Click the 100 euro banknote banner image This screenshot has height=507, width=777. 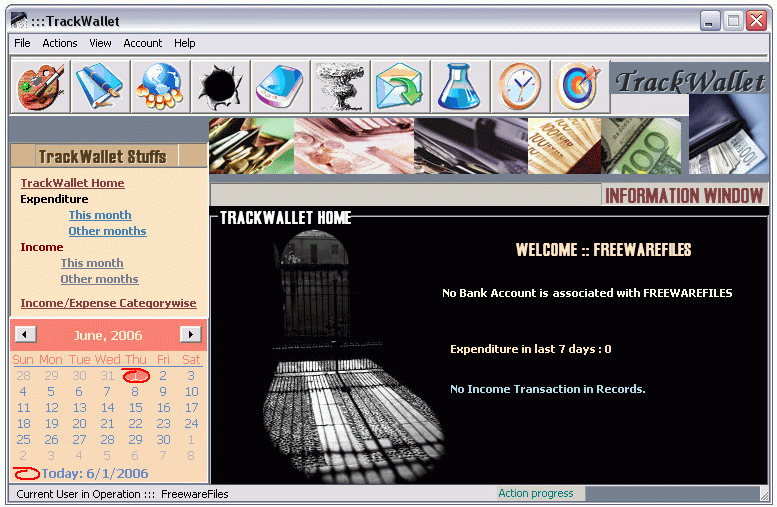641,146
